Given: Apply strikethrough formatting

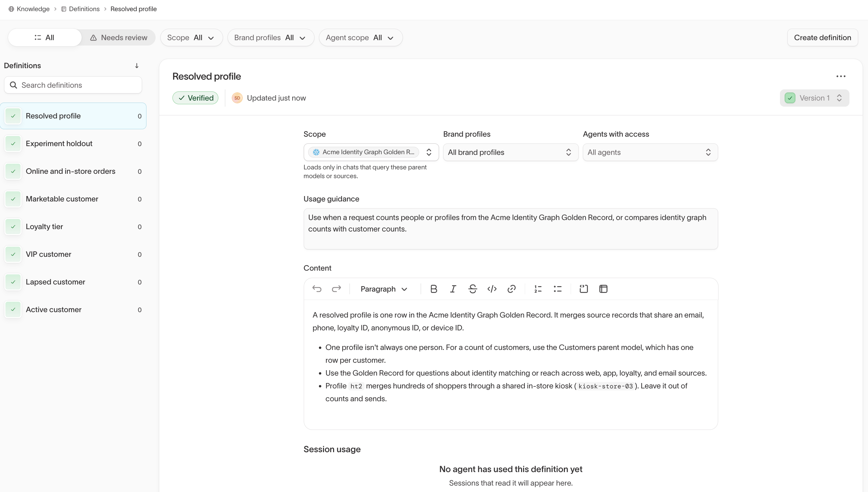Looking at the screenshot, I should [x=473, y=289].
